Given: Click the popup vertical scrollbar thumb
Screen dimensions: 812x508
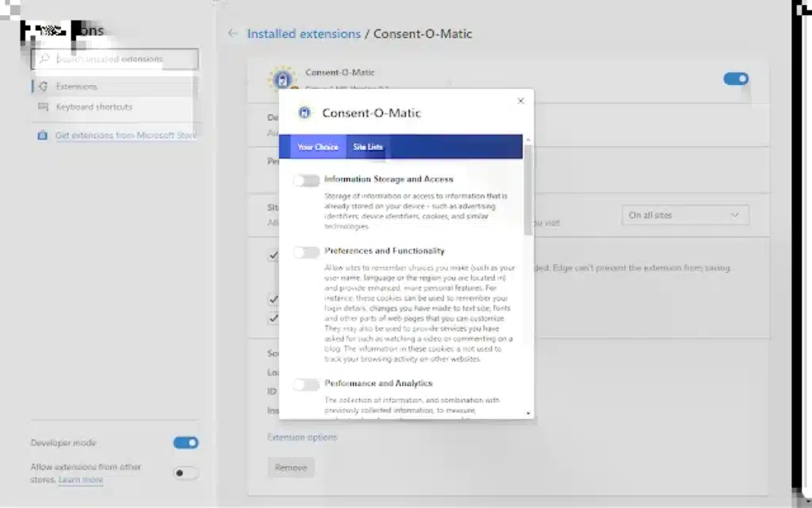Looking at the screenshot, I should (x=528, y=189).
